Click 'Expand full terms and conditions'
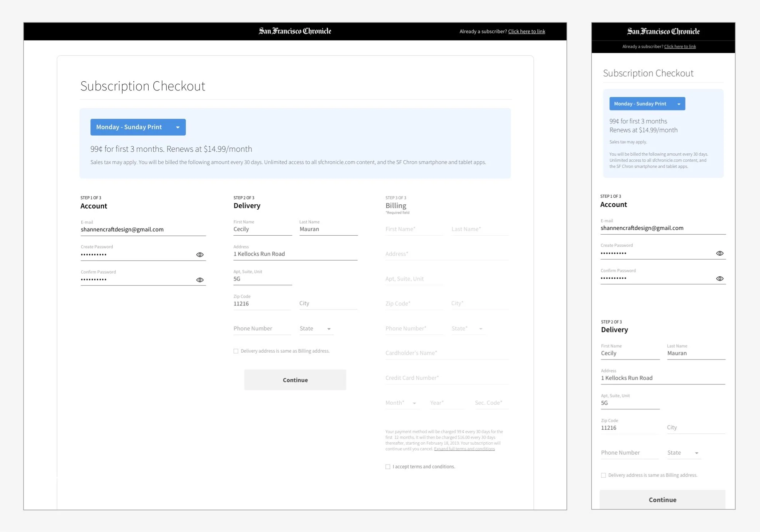 coord(464,448)
